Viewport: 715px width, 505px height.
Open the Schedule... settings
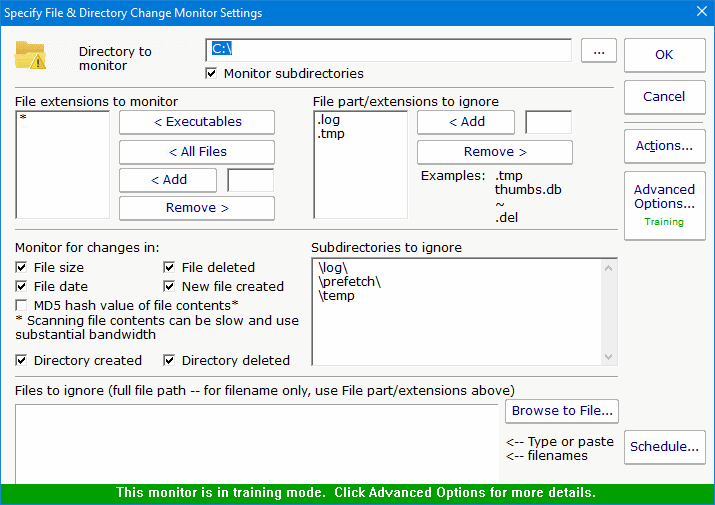(664, 447)
